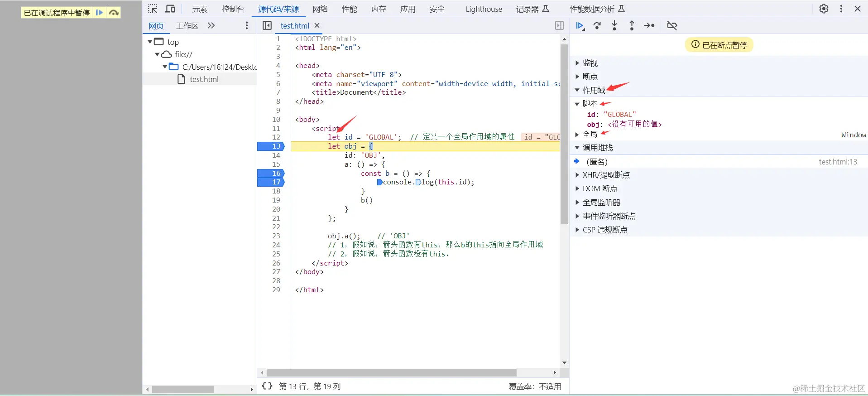Open DevTools settings gear
Image resolution: width=868 pixels, height=396 pixels.
pyautogui.click(x=824, y=9)
